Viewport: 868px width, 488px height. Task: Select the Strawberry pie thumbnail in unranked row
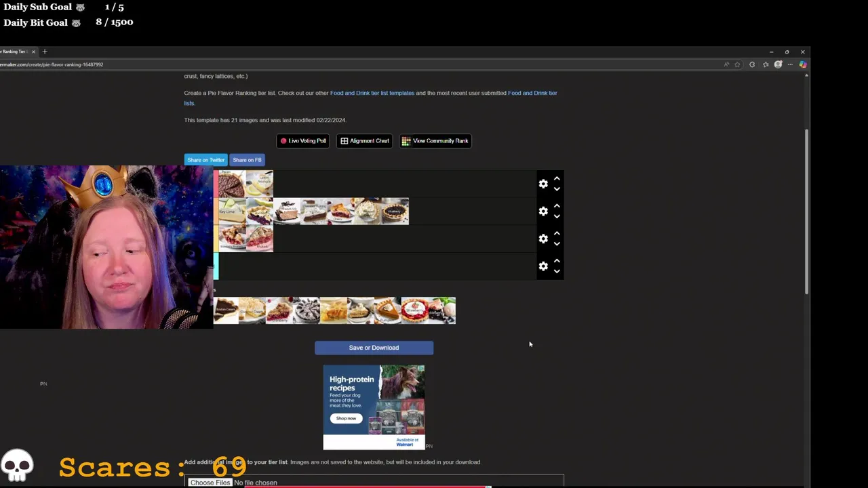coord(415,310)
